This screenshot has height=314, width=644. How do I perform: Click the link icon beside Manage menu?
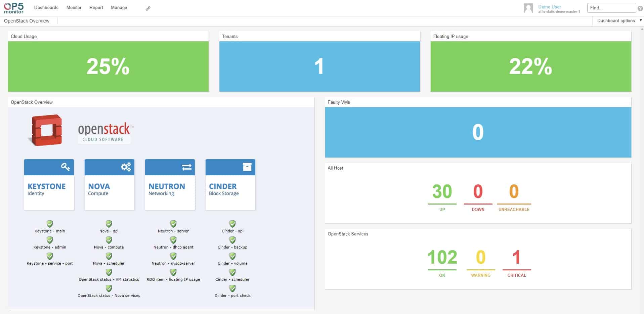click(x=148, y=8)
